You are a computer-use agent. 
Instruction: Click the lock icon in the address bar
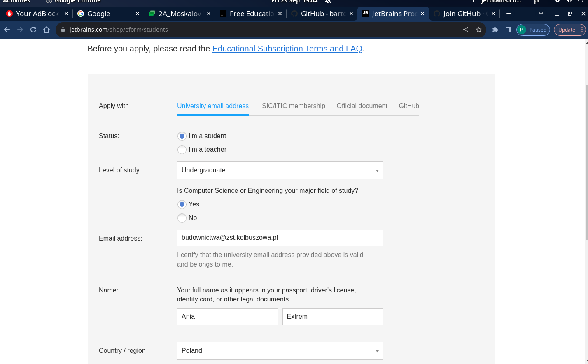pos(63,30)
